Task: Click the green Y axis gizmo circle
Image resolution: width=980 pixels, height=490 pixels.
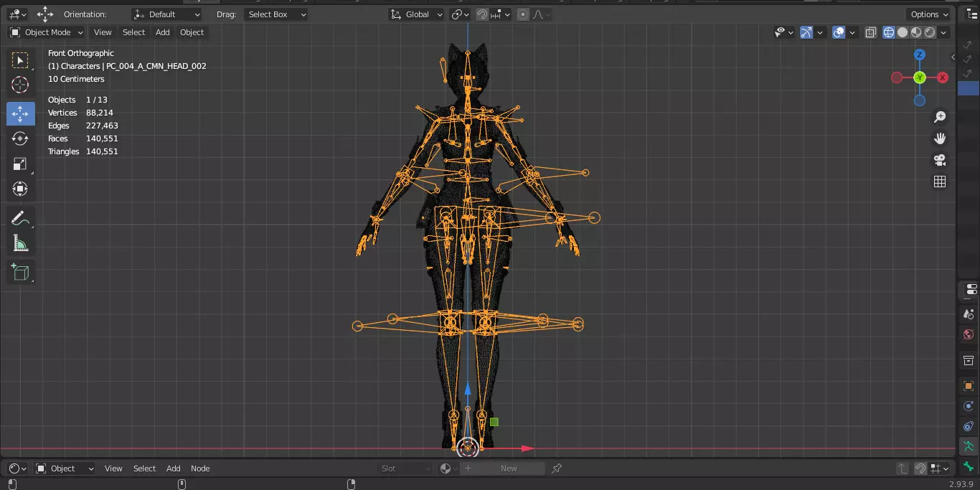Action: (x=920, y=77)
